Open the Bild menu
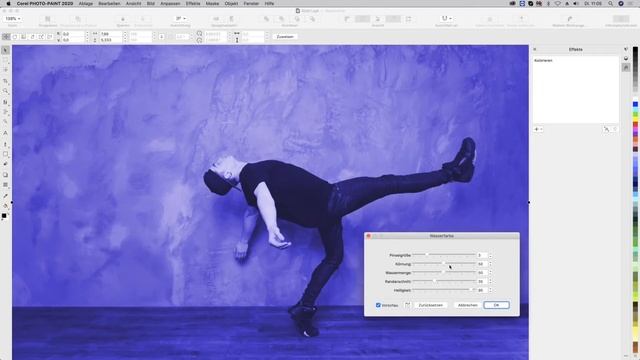 point(151,3)
